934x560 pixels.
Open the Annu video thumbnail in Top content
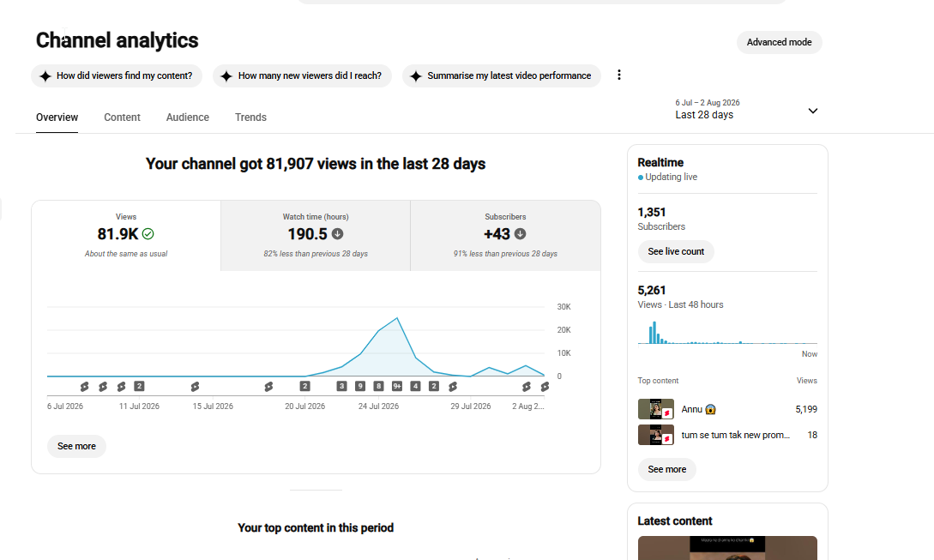(656, 409)
